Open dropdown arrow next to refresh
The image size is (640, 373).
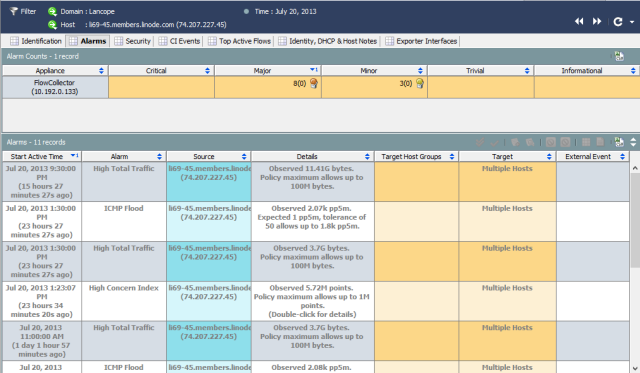632,22
